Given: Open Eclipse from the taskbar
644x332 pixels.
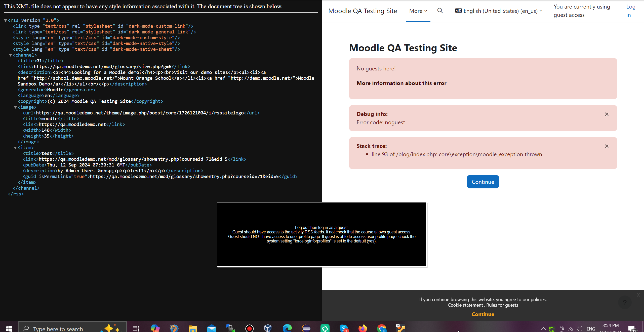Looking at the screenshot, I should click(x=306, y=328).
